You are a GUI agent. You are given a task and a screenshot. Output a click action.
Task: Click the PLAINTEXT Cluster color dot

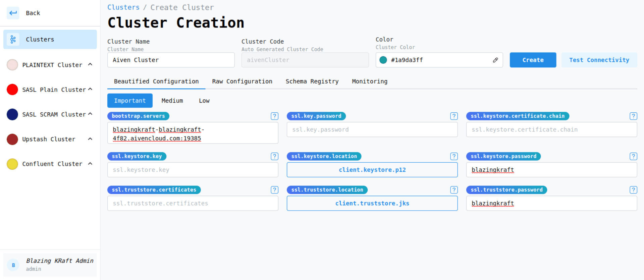pos(12,65)
